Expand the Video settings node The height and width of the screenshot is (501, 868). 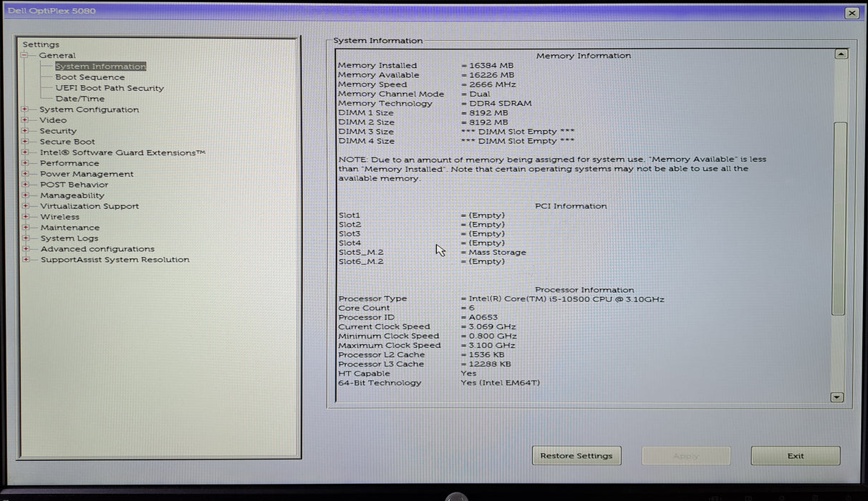[25, 120]
